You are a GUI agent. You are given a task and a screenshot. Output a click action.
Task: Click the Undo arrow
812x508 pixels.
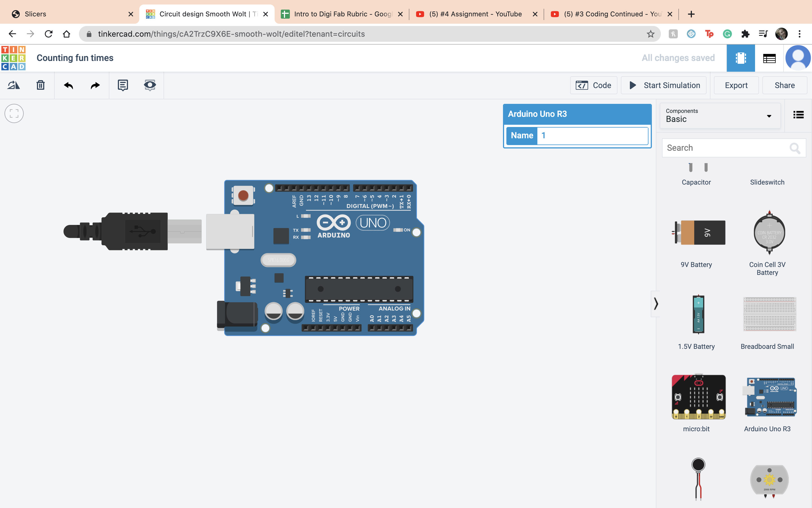click(x=69, y=85)
